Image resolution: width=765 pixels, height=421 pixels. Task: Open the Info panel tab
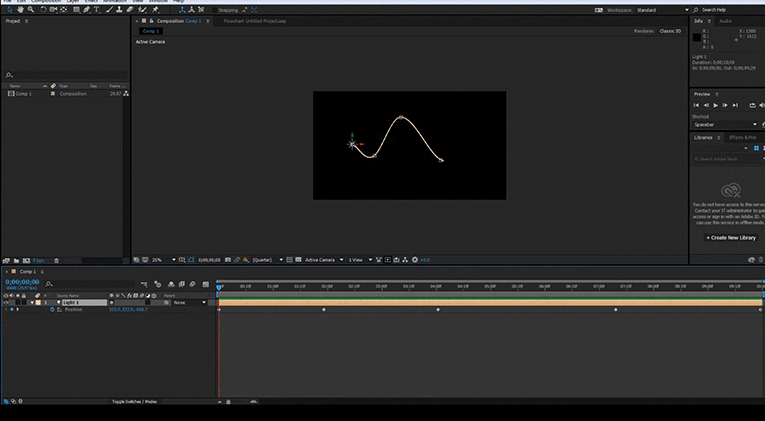pos(699,21)
